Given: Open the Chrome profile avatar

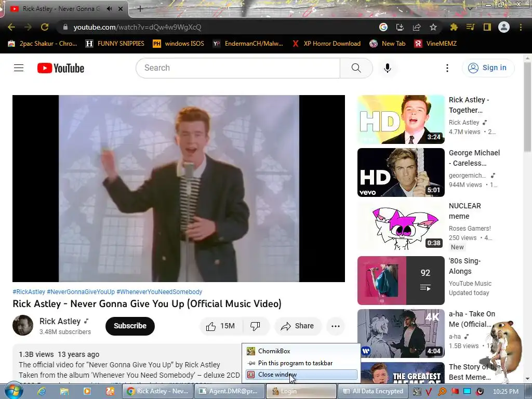Looking at the screenshot, I should [504, 27].
